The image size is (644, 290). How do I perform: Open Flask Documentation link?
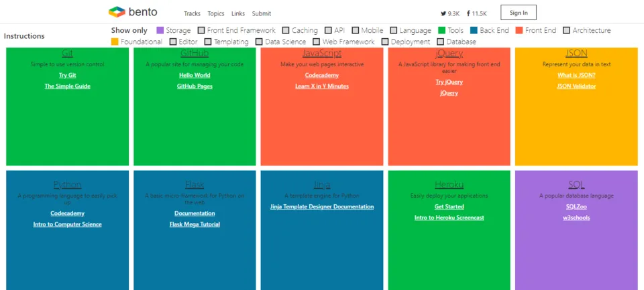pyautogui.click(x=195, y=213)
